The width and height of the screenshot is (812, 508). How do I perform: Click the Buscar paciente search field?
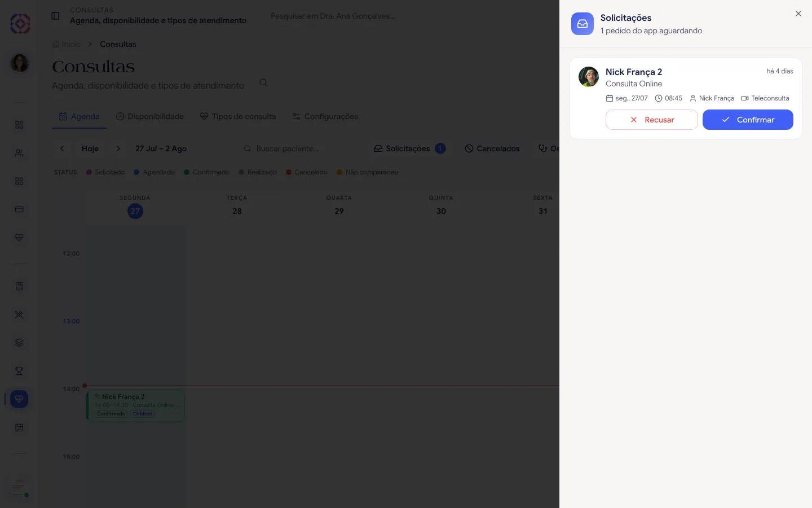pyautogui.click(x=299, y=148)
